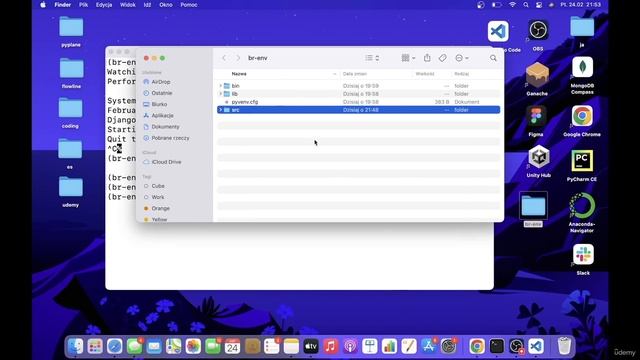Open Visual Studio Code desktop shortcut

pyautogui.click(x=498, y=31)
